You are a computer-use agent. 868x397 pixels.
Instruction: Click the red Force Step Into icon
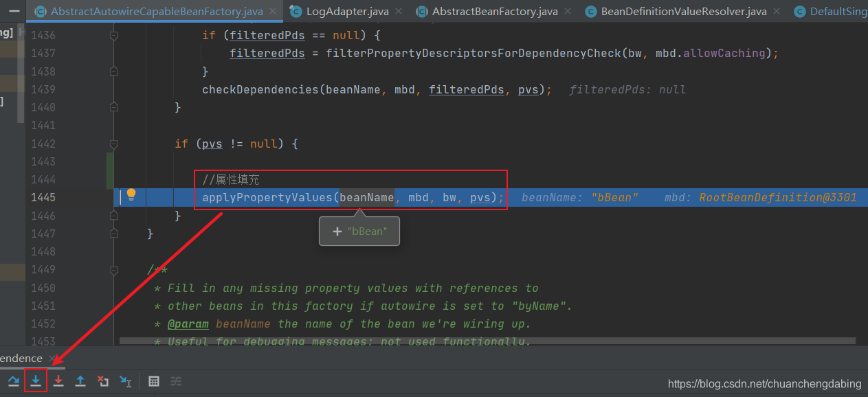(x=58, y=381)
